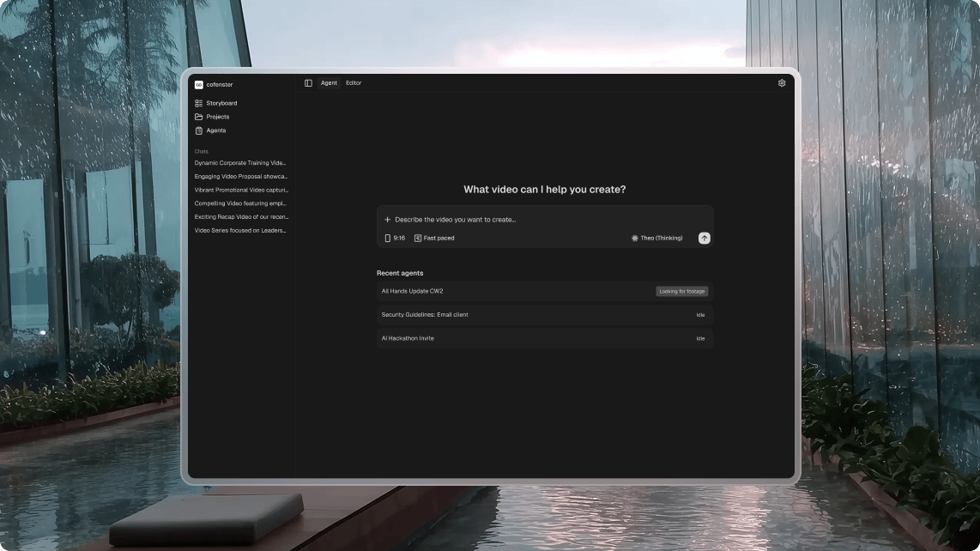980x551 pixels.
Task: Open the settings gear
Action: (781, 82)
